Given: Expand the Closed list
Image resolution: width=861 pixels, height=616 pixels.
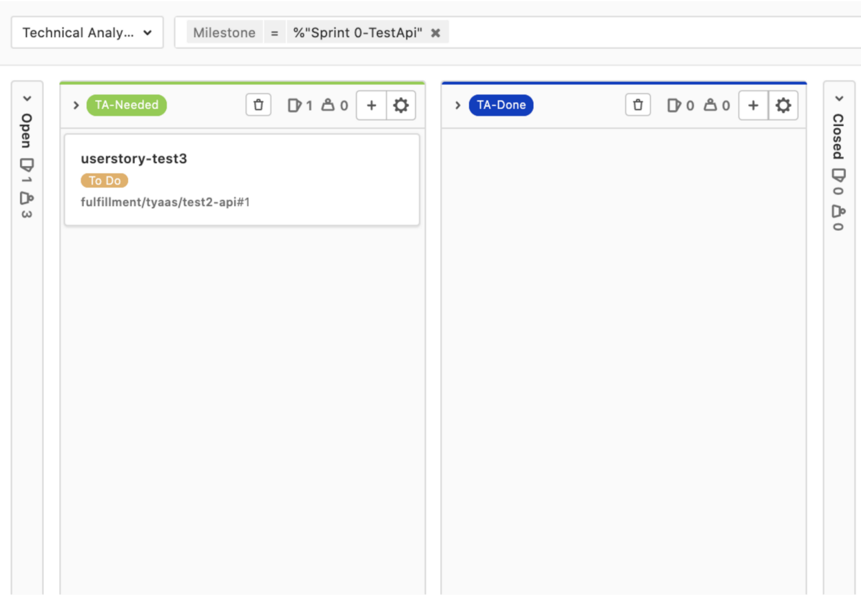Looking at the screenshot, I should [x=838, y=99].
